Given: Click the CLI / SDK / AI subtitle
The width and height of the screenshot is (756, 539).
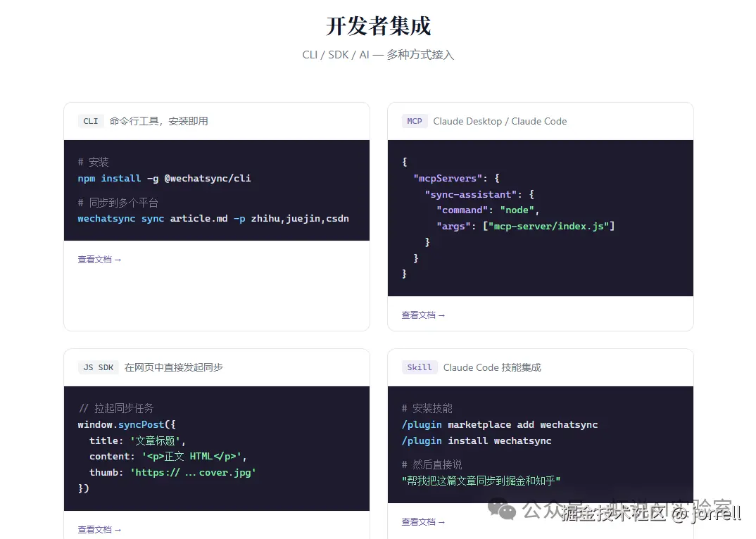Looking at the screenshot, I should (x=378, y=54).
